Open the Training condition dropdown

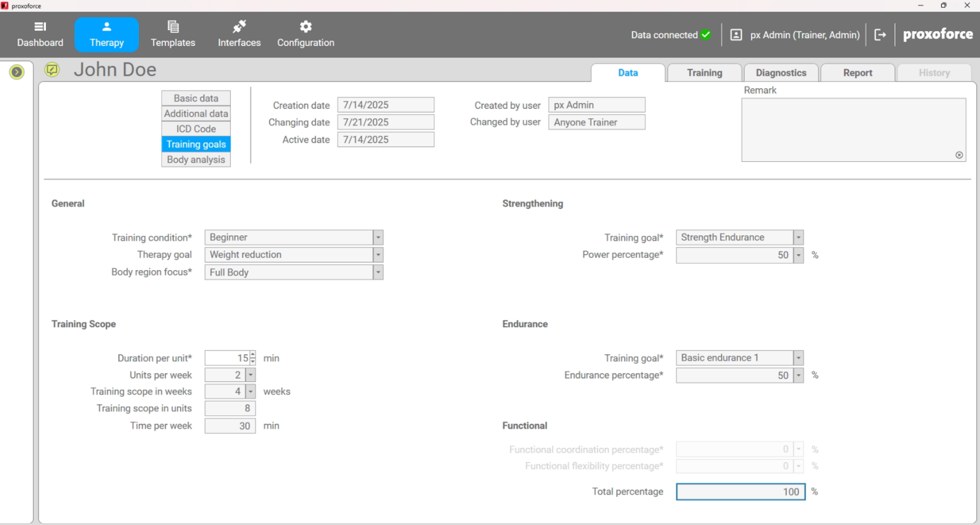coord(378,238)
